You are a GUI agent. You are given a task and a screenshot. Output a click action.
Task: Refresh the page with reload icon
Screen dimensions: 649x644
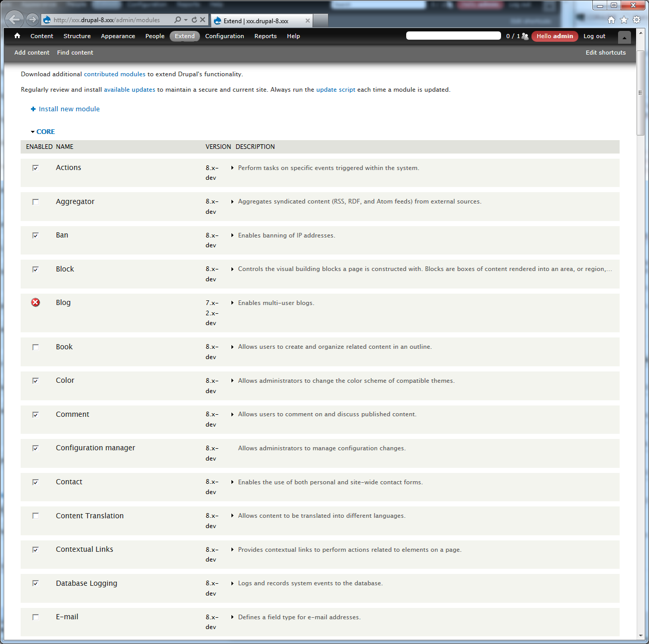click(x=194, y=20)
